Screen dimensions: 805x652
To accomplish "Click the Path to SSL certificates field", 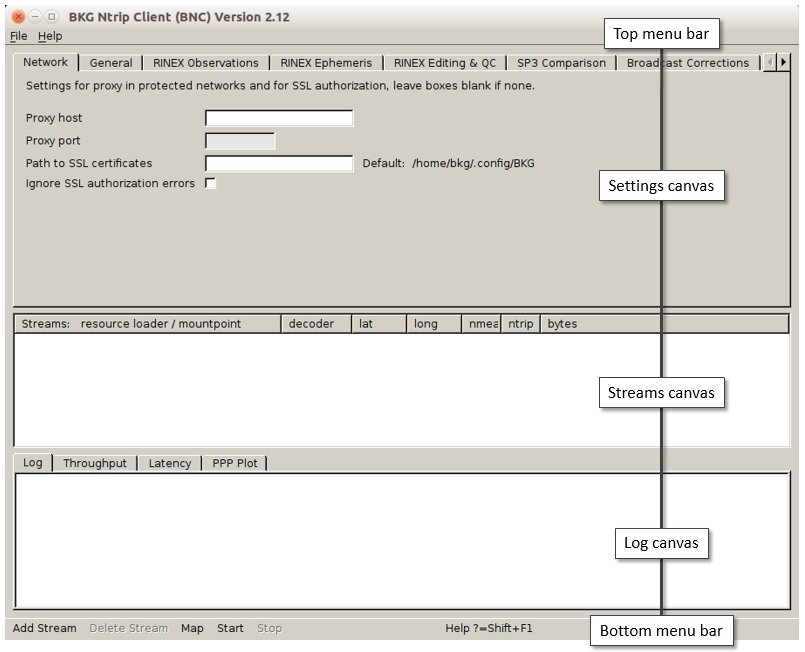I will (278, 163).
